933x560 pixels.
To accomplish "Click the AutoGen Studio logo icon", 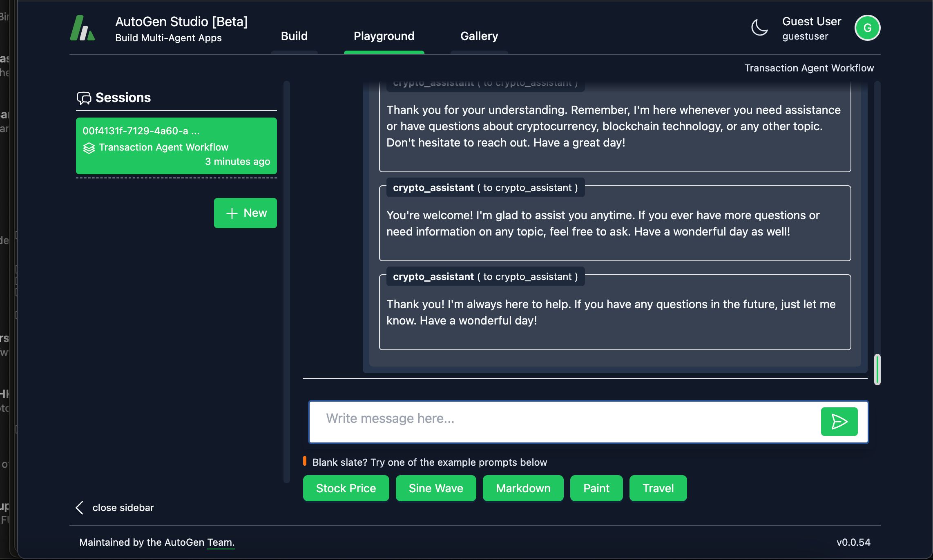I will pos(83,28).
